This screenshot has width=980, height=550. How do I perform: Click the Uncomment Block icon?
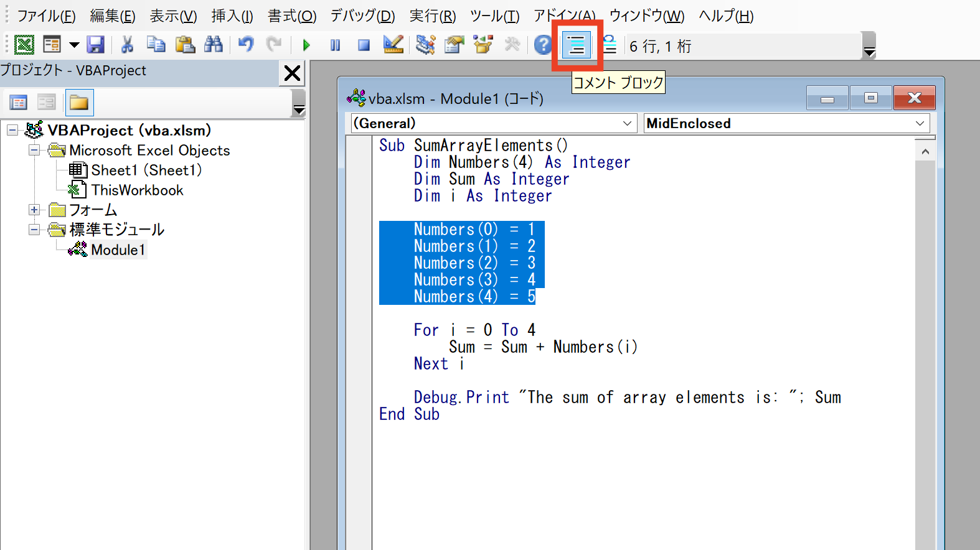(x=609, y=45)
